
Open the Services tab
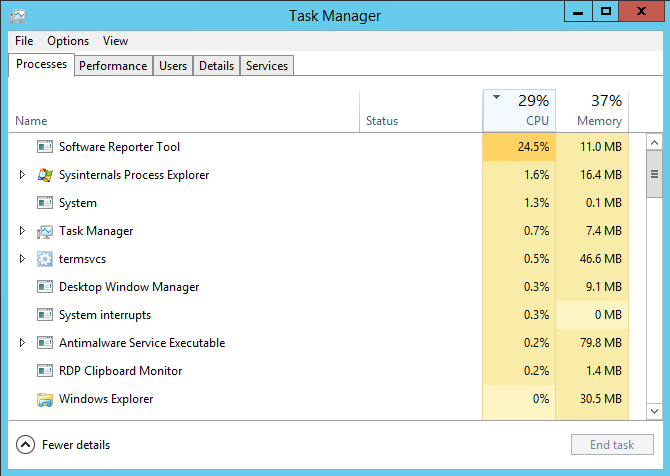coord(267,66)
